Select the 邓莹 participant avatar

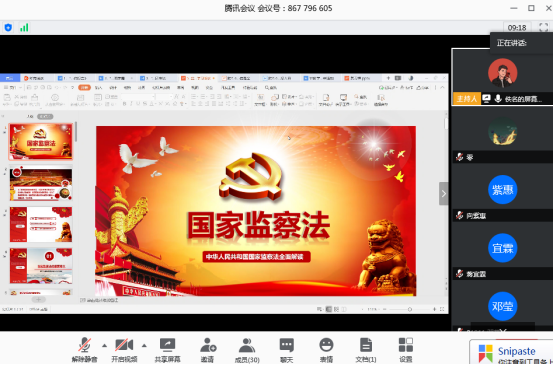tap(502, 306)
